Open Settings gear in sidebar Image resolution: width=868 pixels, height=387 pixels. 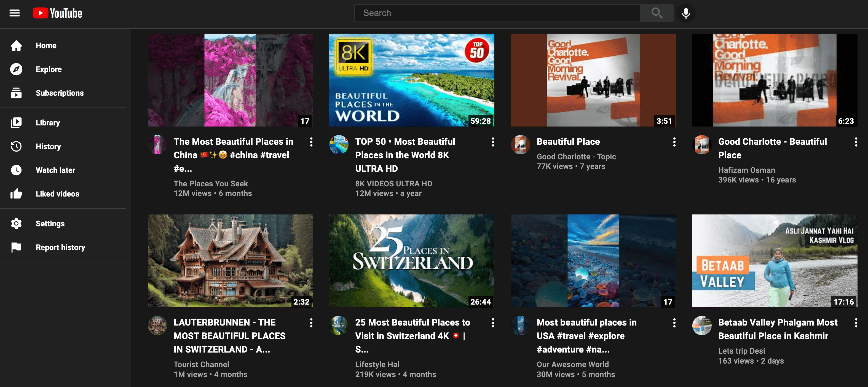(x=16, y=224)
